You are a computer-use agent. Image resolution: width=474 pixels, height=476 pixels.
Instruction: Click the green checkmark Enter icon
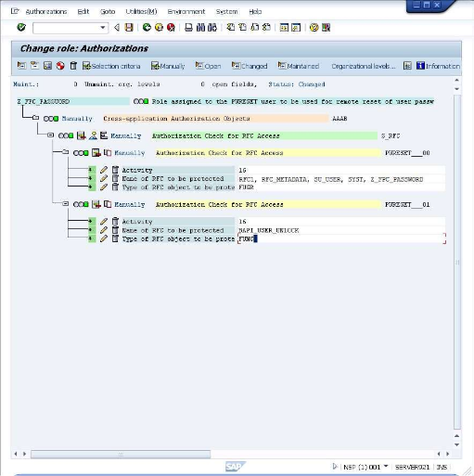[21, 28]
